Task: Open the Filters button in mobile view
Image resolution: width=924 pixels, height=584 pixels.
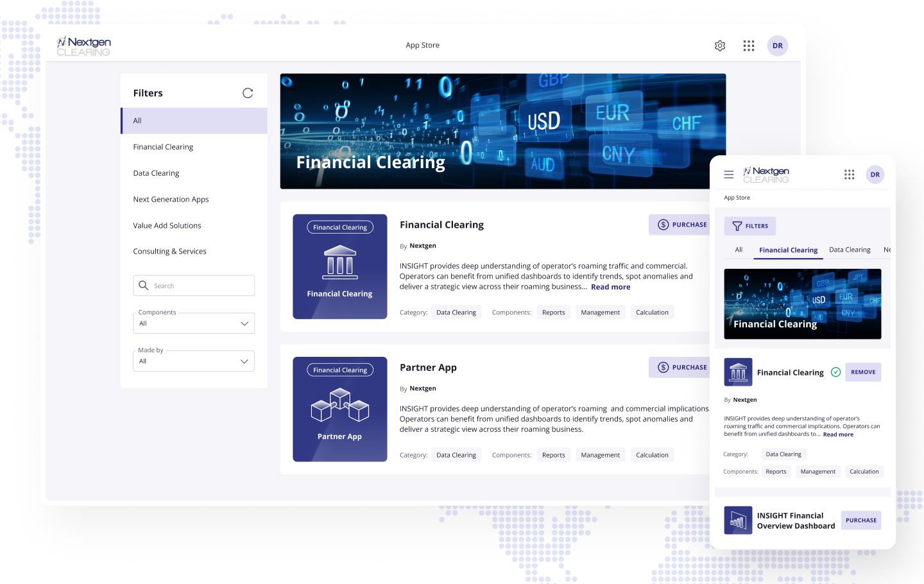Action: [x=750, y=226]
